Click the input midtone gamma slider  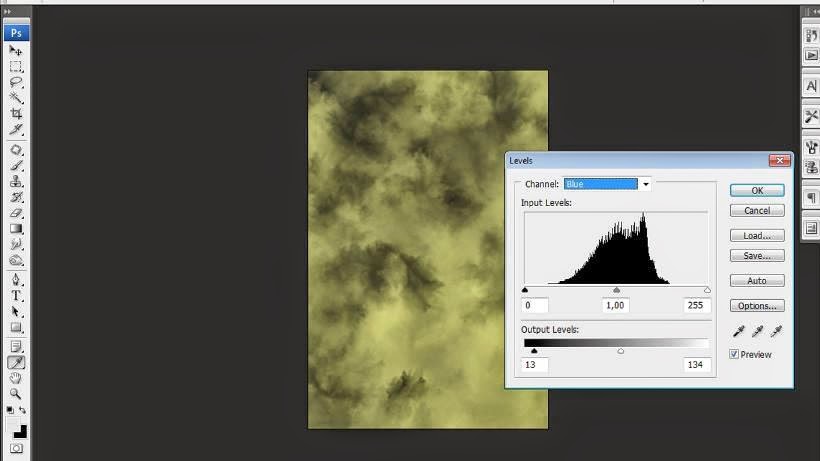[x=617, y=290]
